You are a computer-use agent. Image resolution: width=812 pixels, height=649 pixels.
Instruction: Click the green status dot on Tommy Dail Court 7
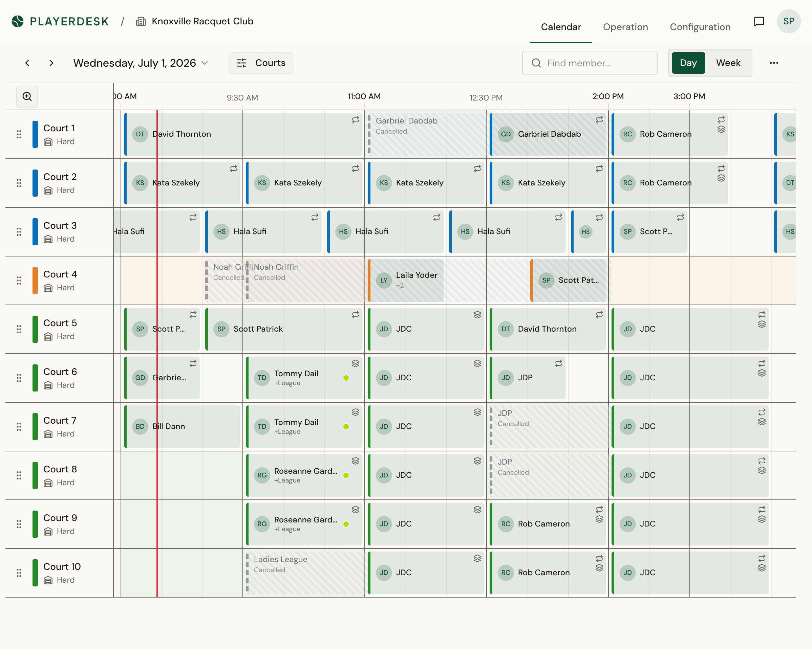pos(346,426)
